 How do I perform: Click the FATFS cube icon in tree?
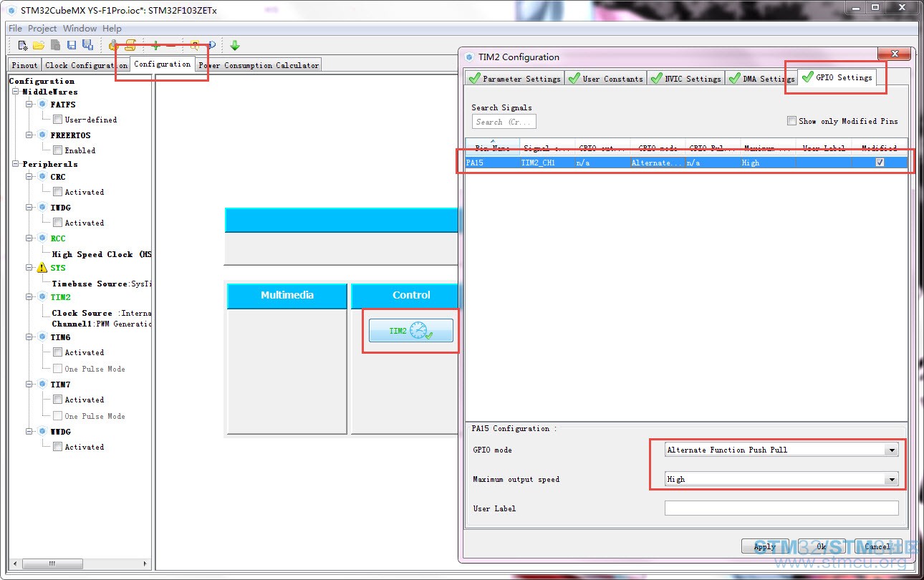(42, 105)
